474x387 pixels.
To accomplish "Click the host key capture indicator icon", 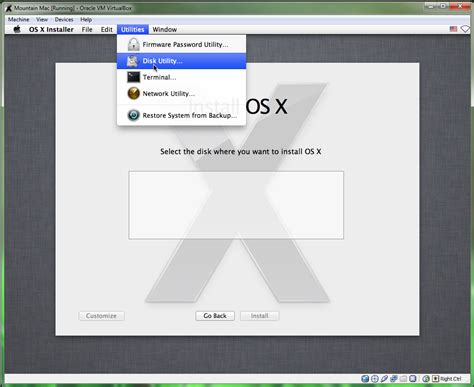I will point(435,379).
